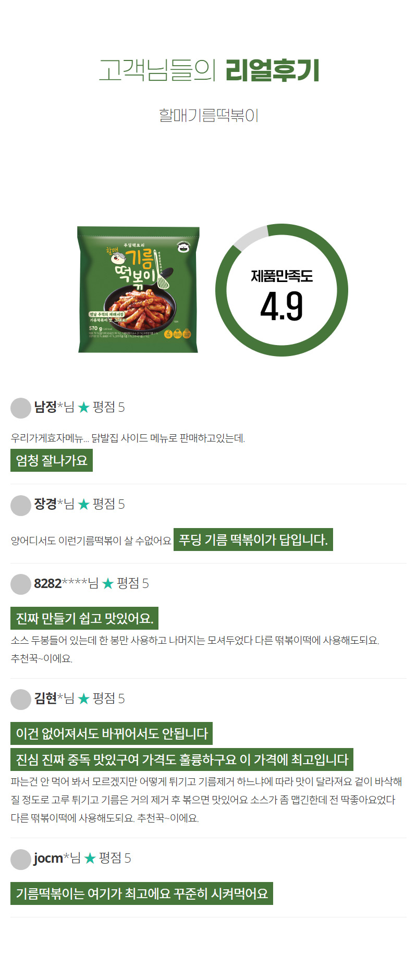Click the green star in 김현*님 review
The image size is (417, 980).
tap(83, 699)
